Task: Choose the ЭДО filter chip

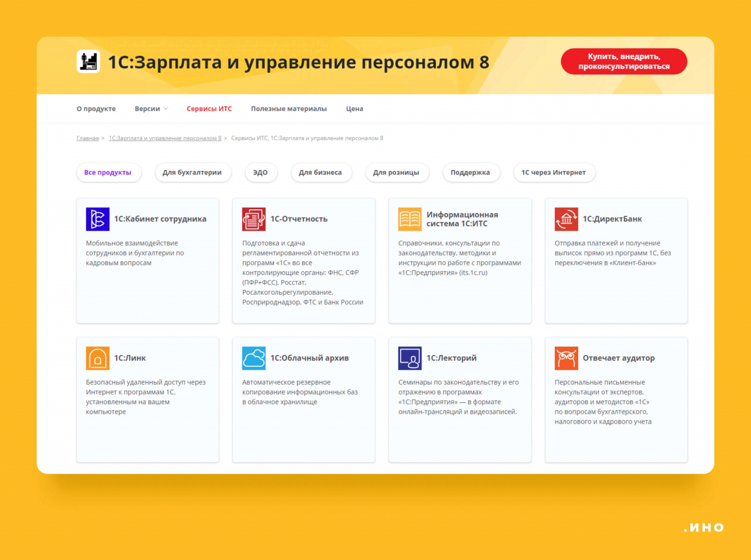Action: tap(261, 173)
